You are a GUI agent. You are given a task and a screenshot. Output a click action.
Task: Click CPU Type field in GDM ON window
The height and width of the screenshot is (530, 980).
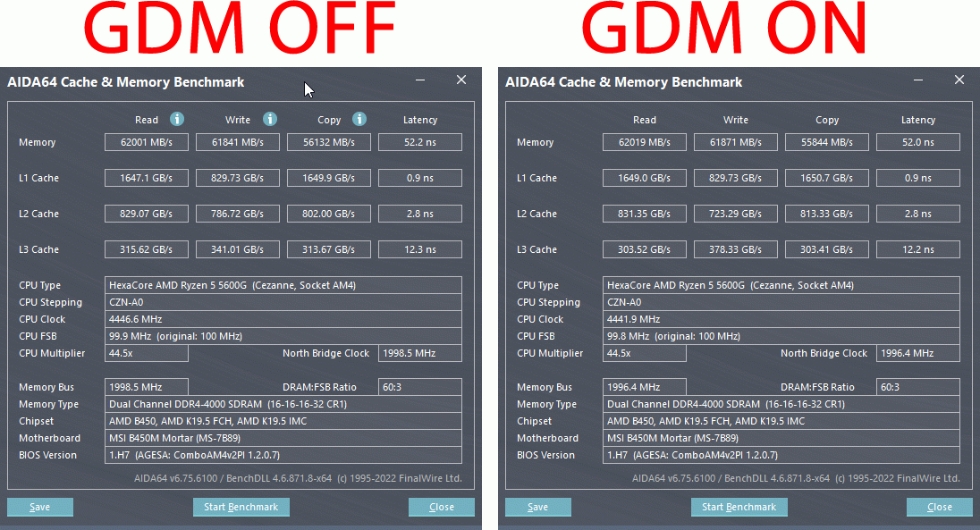(781, 285)
